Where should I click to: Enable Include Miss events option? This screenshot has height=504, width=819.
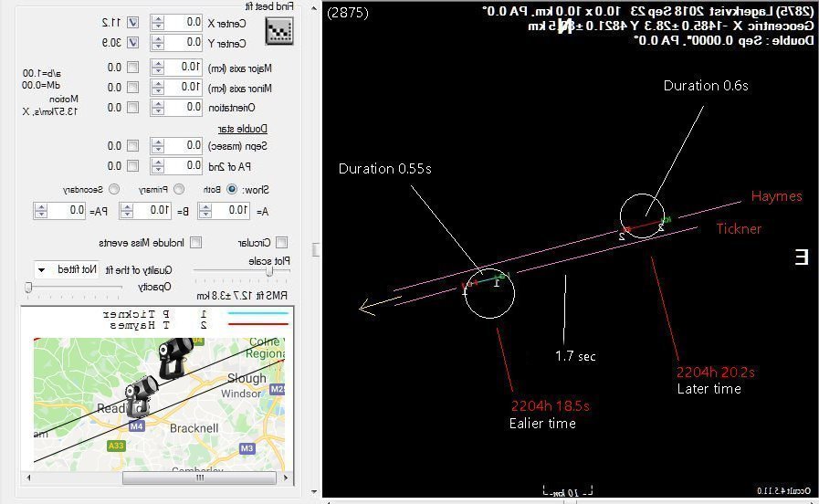pyautogui.click(x=195, y=242)
